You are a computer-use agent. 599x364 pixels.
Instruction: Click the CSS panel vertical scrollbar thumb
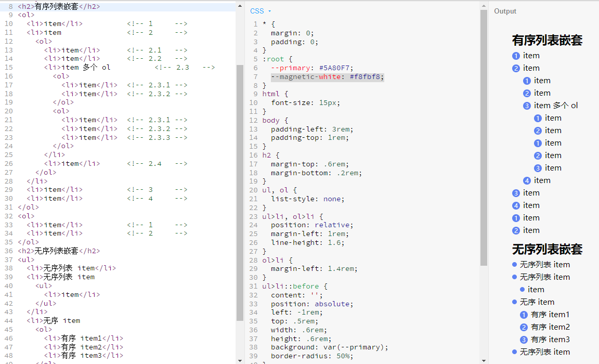click(484, 138)
